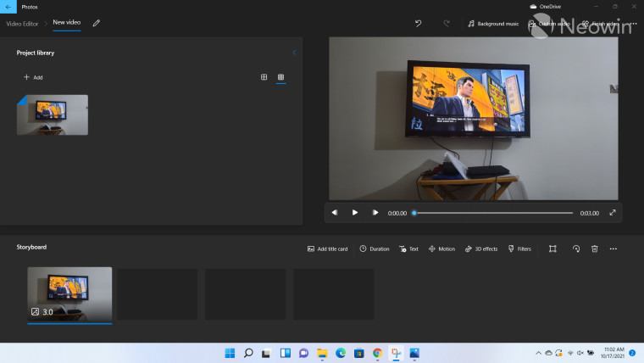This screenshot has width=644, height=363.
Task: Open Snipping Tool from taskbar
Action: (396, 353)
